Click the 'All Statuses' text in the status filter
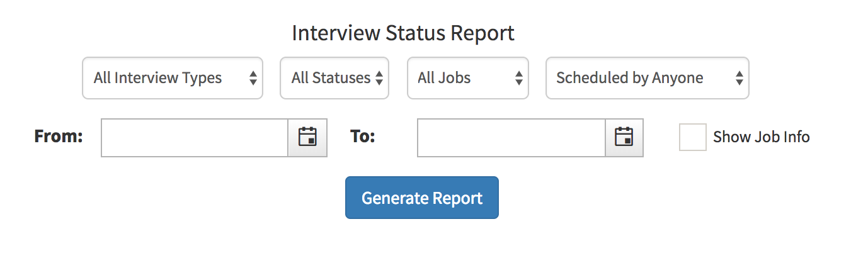Screen dimensions: 868x258 (x=330, y=78)
